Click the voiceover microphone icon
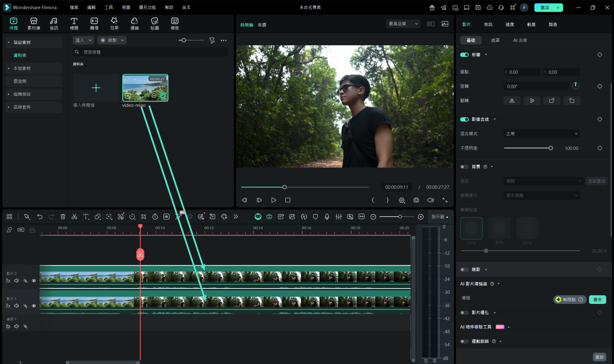The image size is (614, 364). pyautogui.click(x=327, y=216)
